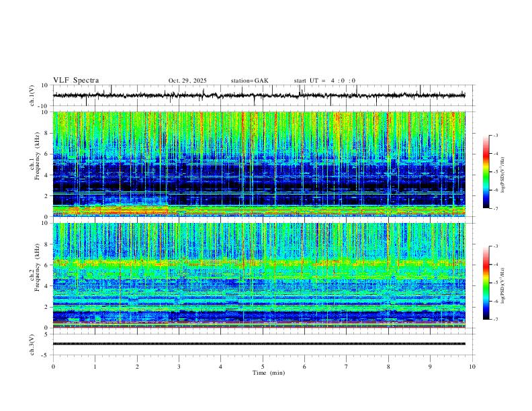Click the time axis tick "2"
Viewport: 532px width, 411px height.
pos(137,367)
